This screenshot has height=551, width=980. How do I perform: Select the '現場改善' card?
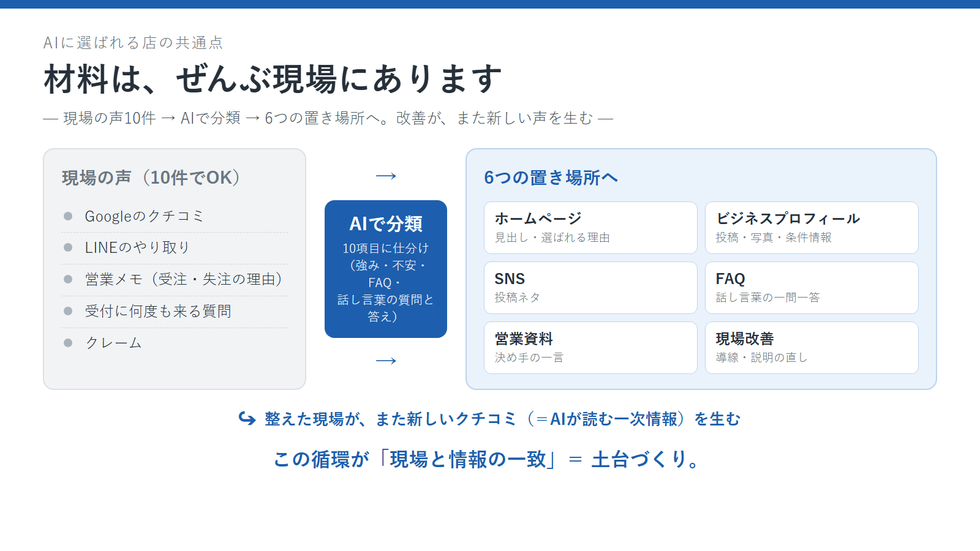pos(812,348)
